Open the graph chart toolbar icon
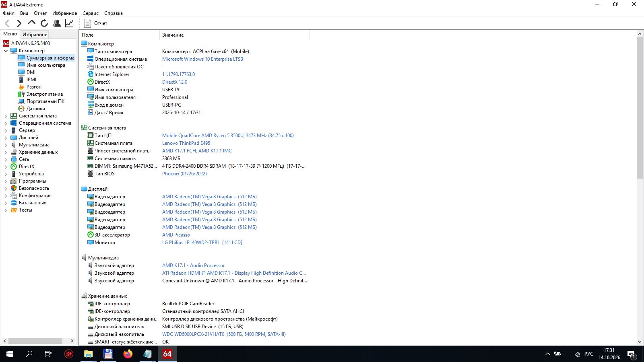 (69, 23)
